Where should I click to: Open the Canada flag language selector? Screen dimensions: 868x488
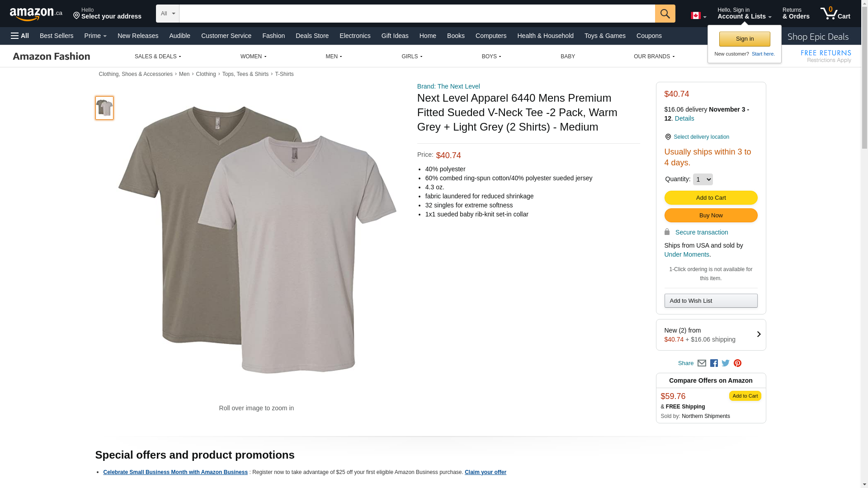pyautogui.click(x=698, y=16)
